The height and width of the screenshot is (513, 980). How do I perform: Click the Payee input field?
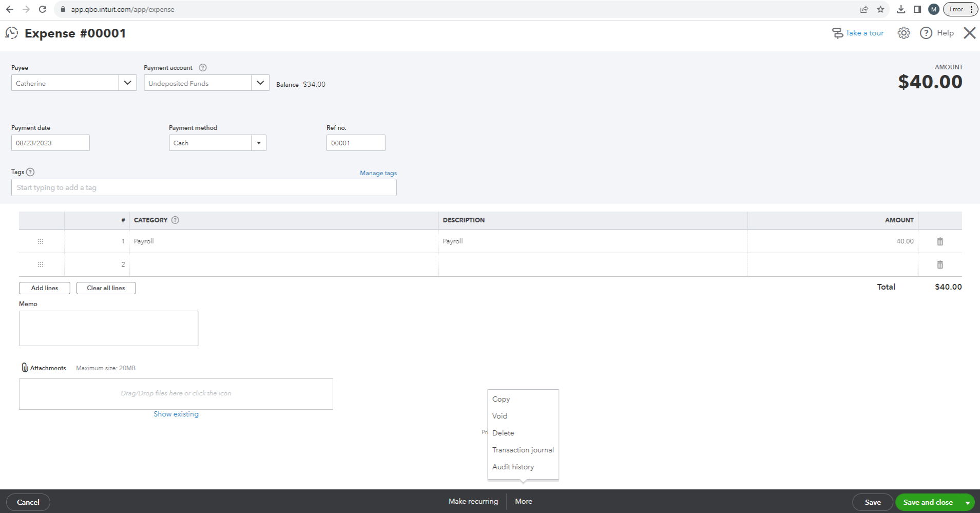(65, 83)
